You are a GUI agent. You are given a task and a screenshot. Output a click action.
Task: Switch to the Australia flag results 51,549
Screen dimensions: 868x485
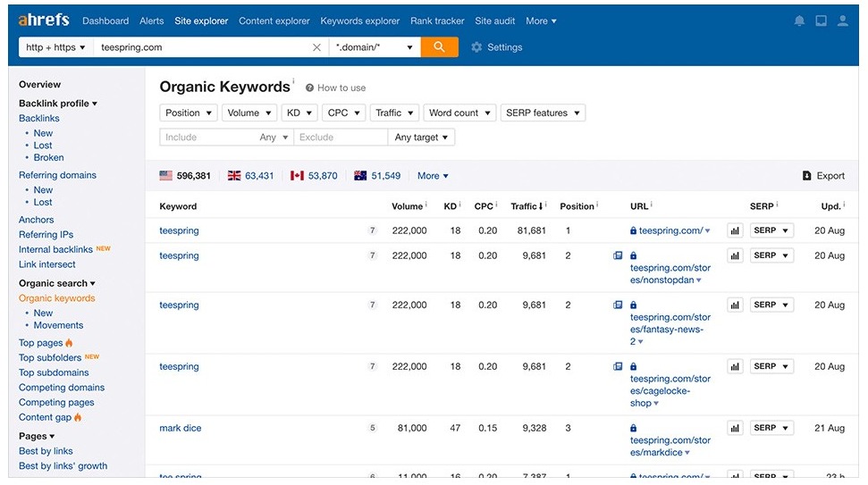pos(377,176)
